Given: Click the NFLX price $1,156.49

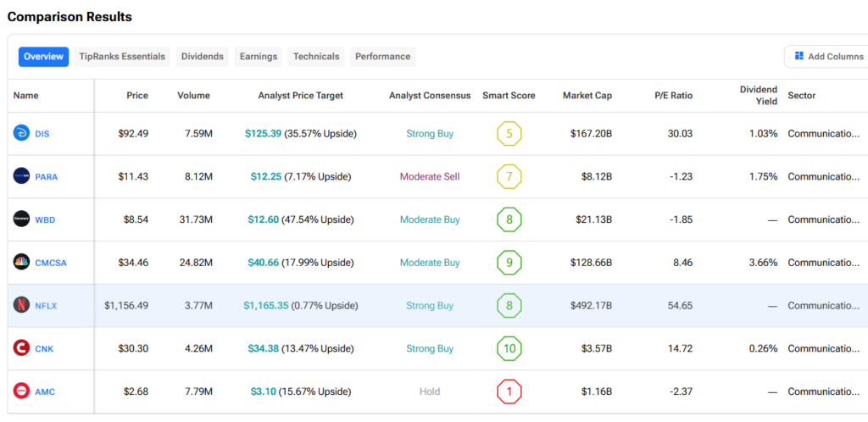Looking at the screenshot, I should coord(126,305).
